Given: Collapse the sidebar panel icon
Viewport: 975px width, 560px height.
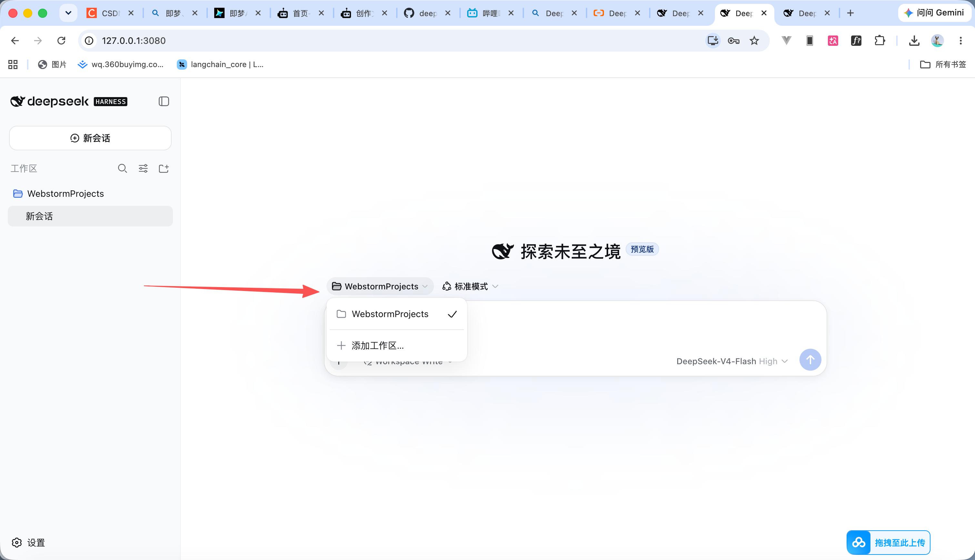Looking at the screenshot, I should 164,102.
